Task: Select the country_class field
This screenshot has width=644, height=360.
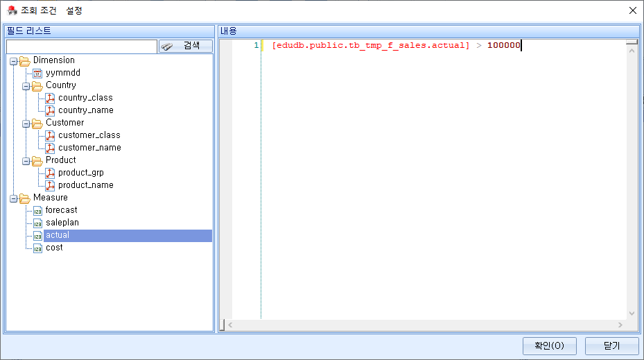Action: click(x=85, y=98)
